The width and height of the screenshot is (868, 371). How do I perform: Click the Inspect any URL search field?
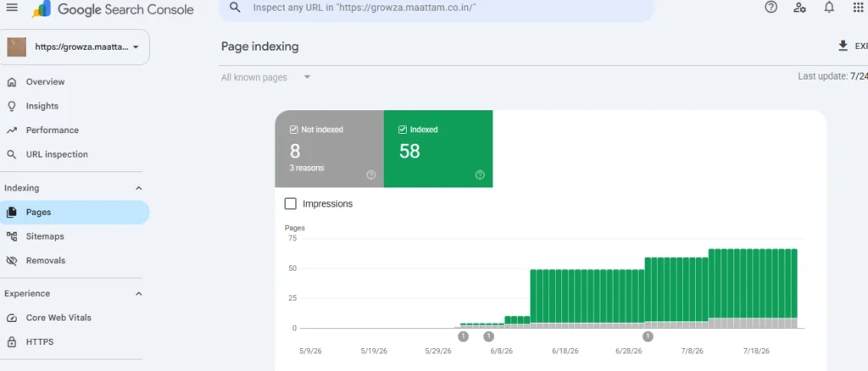[x=437, y=8]
